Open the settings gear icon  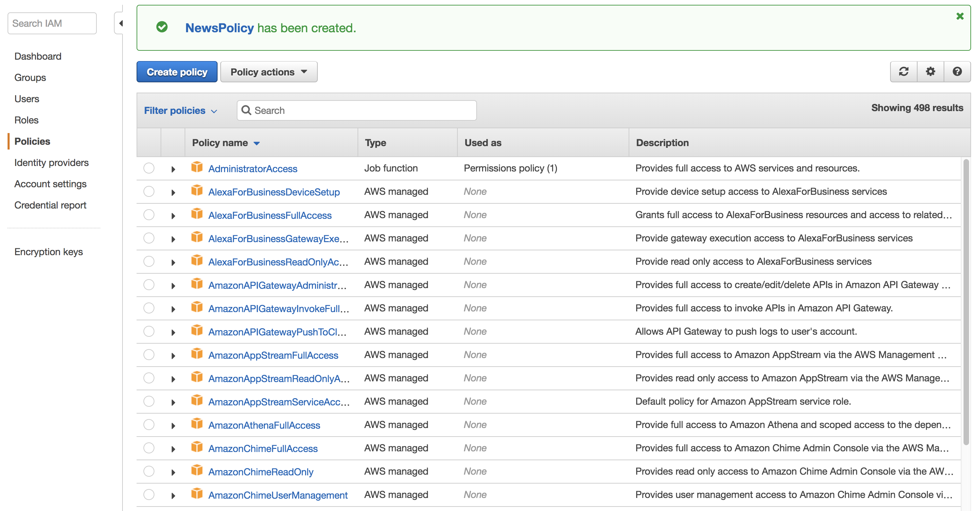click(930, 71)
